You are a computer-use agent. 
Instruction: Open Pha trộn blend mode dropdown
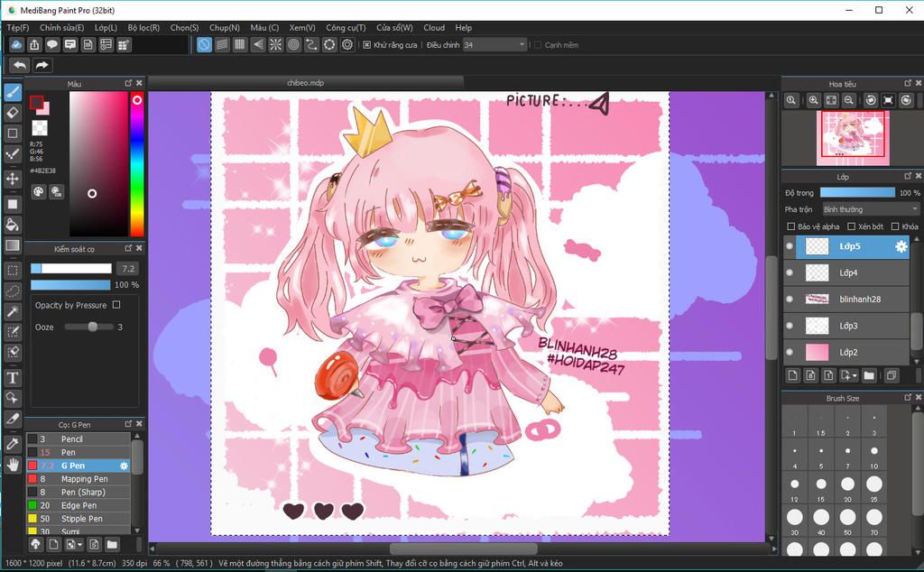coord(871,209)
